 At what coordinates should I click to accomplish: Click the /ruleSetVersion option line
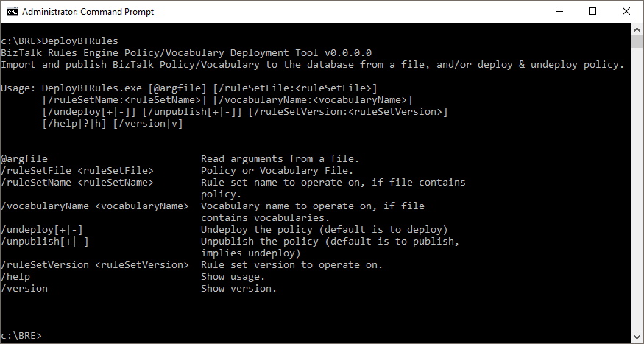point(192,264)
